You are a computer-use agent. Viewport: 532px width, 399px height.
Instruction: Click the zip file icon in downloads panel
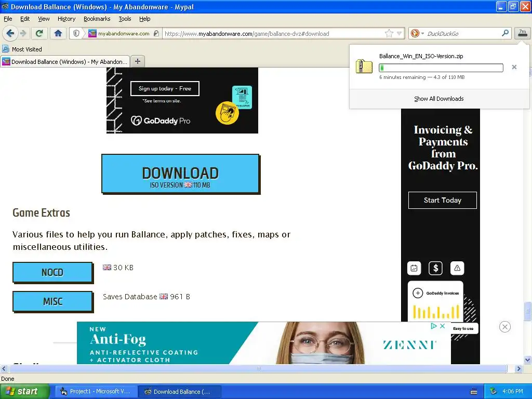[364, 66]
